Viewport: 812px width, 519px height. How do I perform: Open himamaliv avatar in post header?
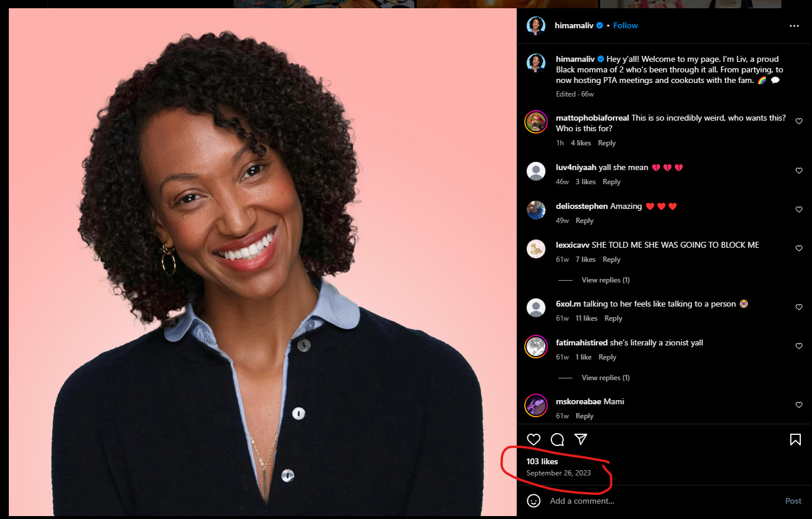pos(536,26)
